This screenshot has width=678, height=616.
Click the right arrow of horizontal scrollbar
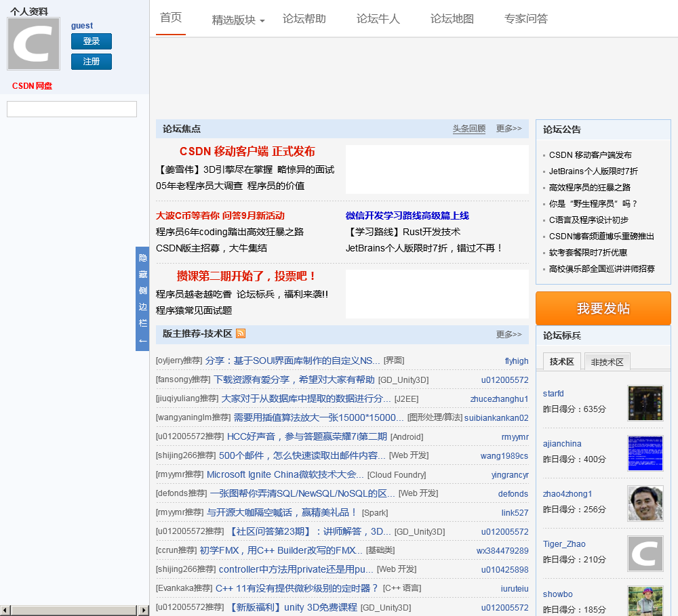(144, 611)
